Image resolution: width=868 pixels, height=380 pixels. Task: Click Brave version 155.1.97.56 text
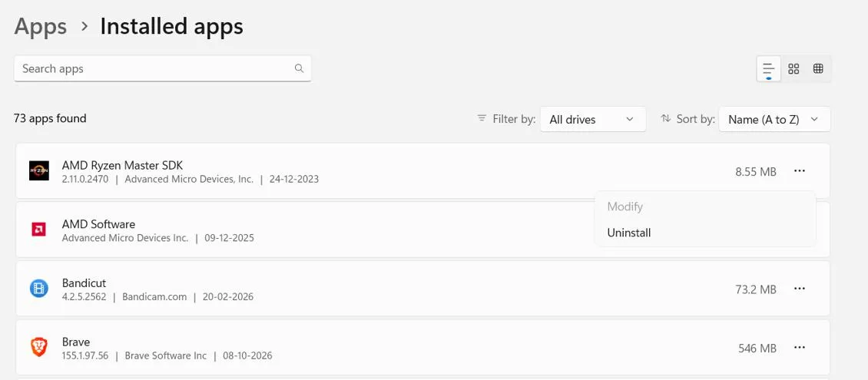85,355
